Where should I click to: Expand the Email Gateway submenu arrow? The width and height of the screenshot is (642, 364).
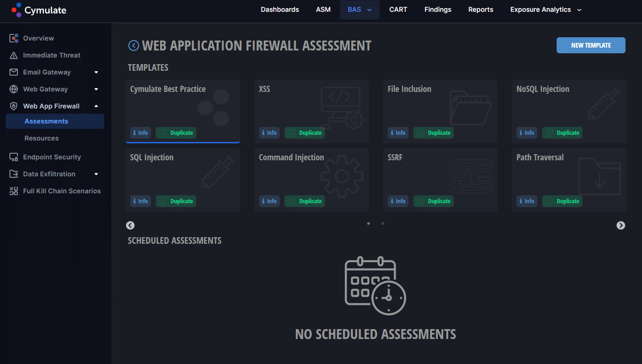96,72
